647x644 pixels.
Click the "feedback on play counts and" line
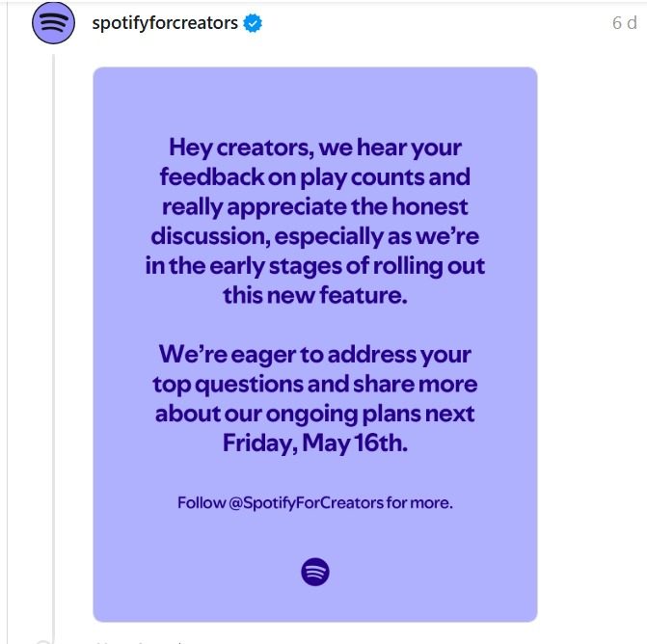coord(315,178)
